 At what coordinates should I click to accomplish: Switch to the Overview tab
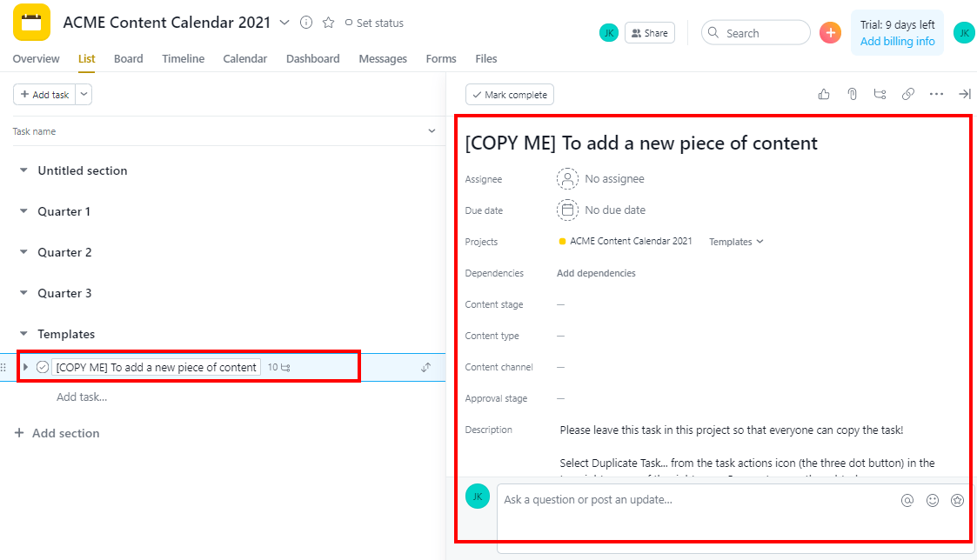pos(37,58)
